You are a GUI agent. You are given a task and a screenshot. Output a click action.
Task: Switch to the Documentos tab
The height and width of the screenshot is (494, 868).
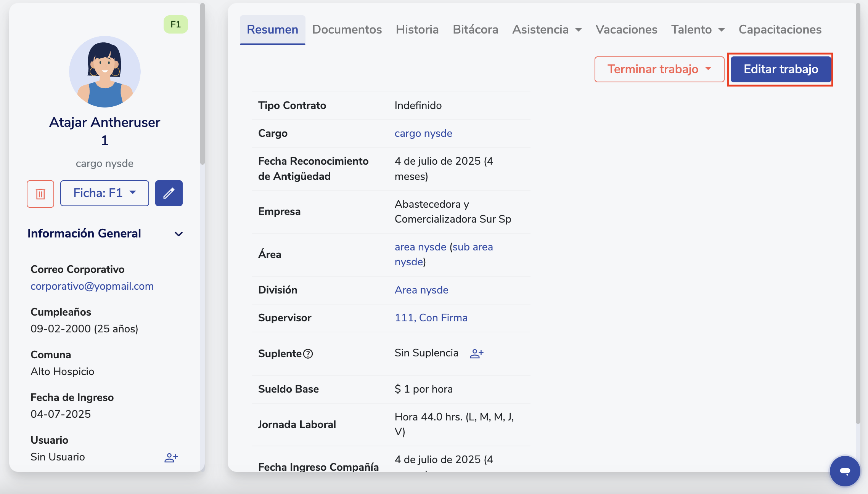pyautogui.click(x=347, y=30)
